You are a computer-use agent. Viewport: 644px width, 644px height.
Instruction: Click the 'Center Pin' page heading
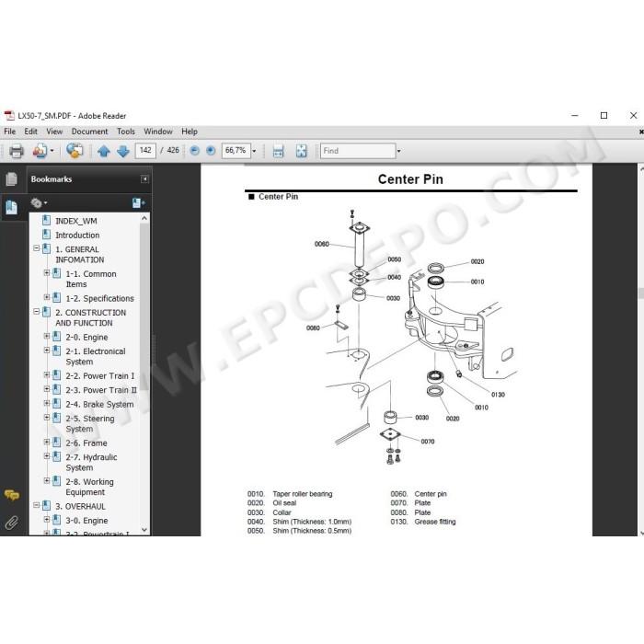coord(410,179)
